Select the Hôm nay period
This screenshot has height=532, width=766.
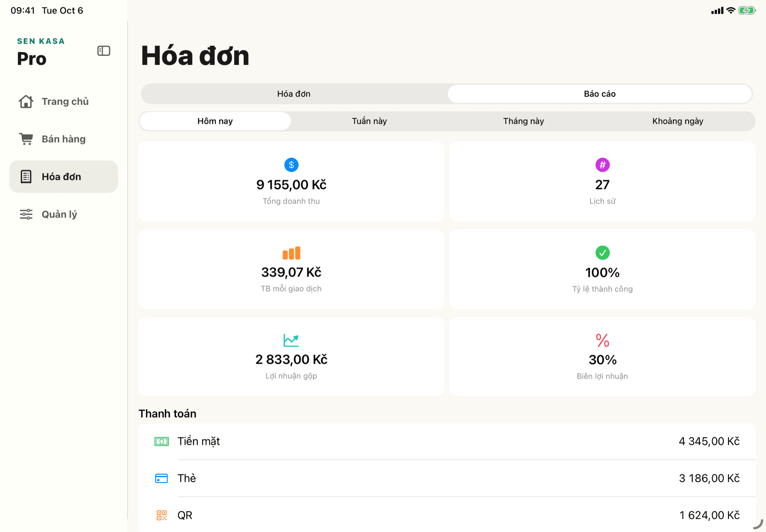215,121
